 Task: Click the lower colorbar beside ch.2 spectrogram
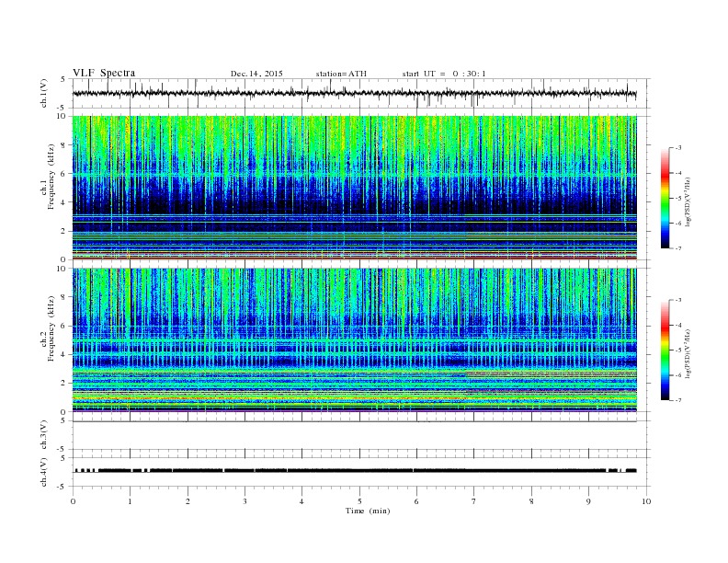coord(665,350)
